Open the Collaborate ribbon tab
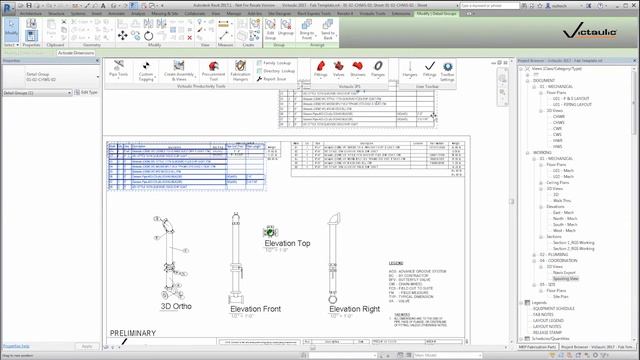The height and width of the screenshot is (360, 640). 195,13
